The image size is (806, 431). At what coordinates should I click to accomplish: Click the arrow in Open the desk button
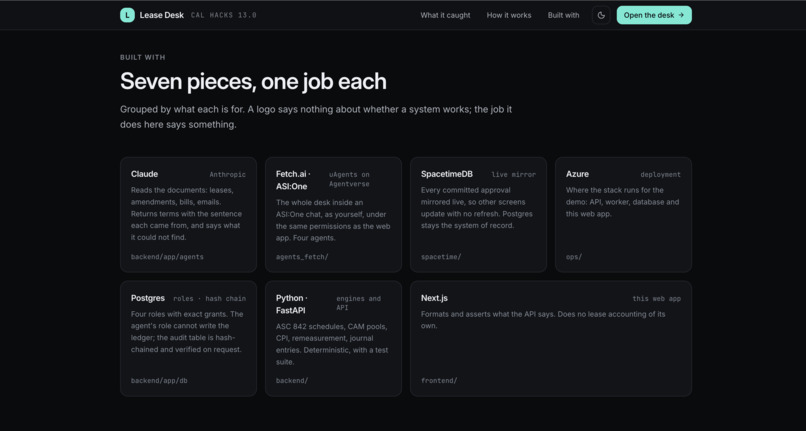pyautogui.click(x=681, y=15)
